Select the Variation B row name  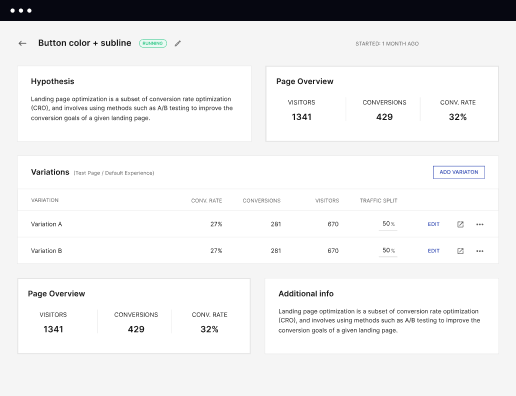click(46, 251)
